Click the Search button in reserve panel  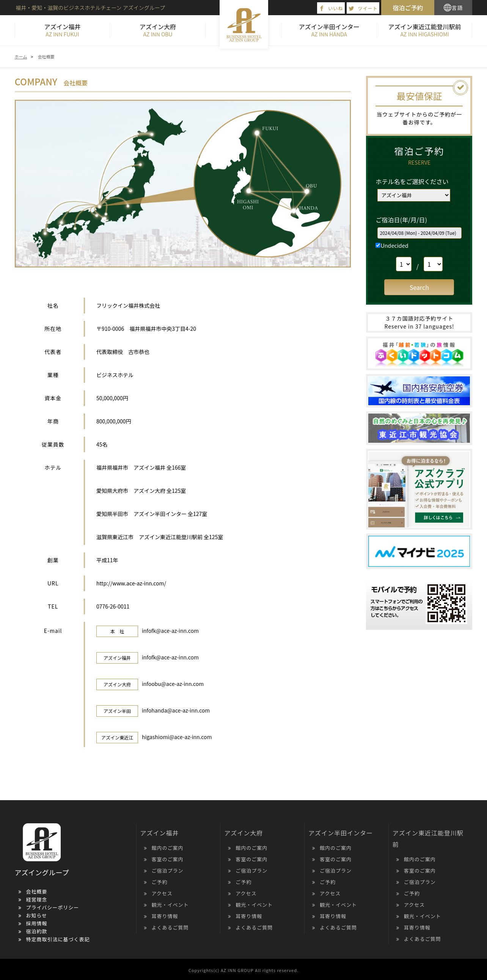(419, 287)
